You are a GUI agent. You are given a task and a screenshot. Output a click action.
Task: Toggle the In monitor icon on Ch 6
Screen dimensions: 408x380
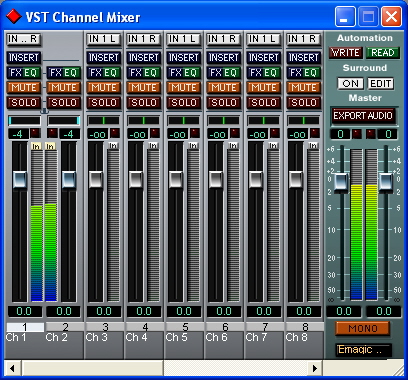(233, 146)
